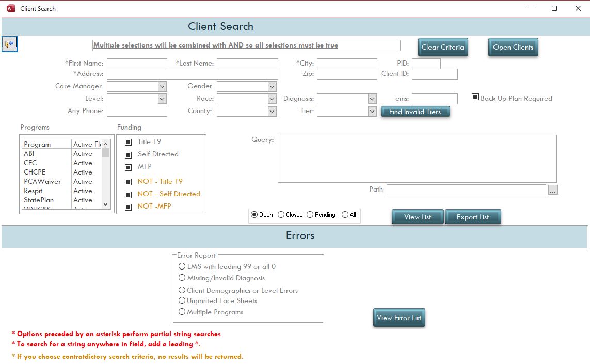590x364 pixels.
Task: Click Find Invalid Tiers button
Action: point(415,112)
